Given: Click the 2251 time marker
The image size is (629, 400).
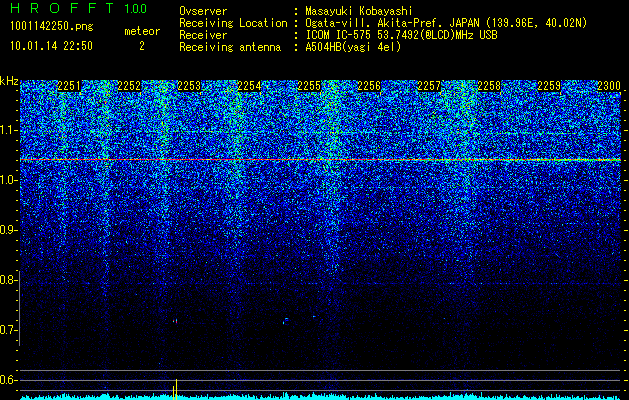Looking at the screenshot, I should 69,86.
